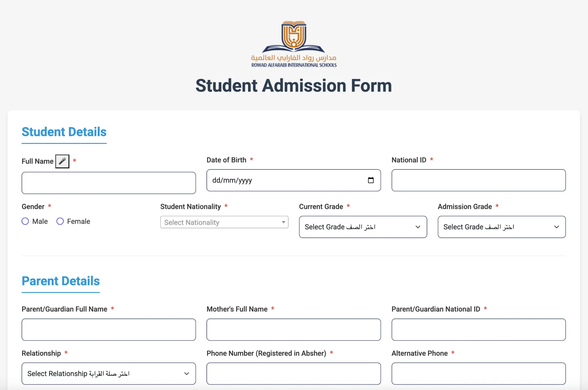Expand the Current Grade dropdown
Image resolution: width=588 pixels, height=390 pixels.
pos(363,227)
